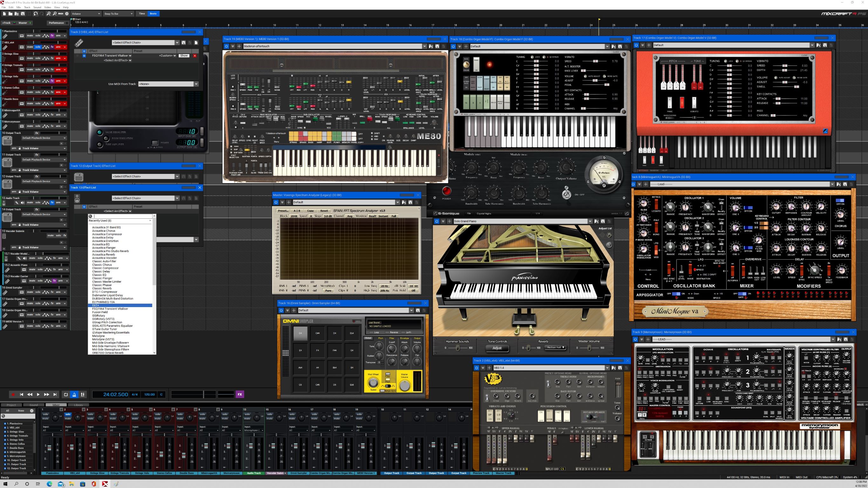Select FSQ1964 Transient Vitaliser in effect list
868x488 pixels.
[110, 309]
